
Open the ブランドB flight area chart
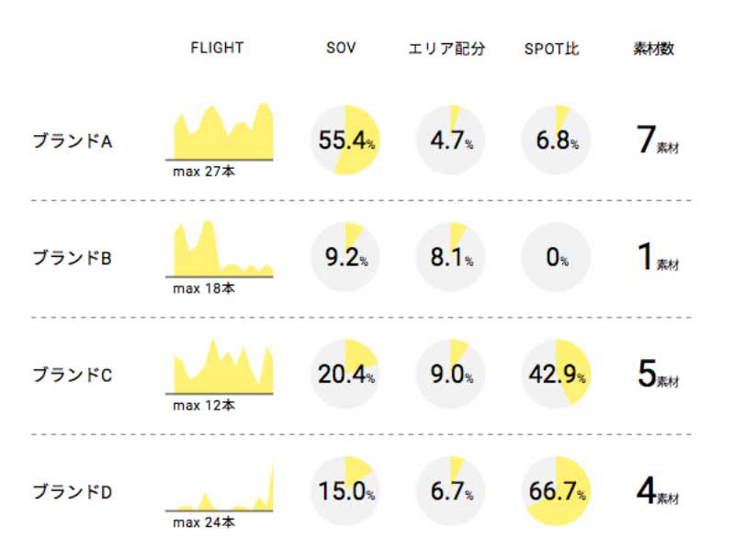coord(224,250)
